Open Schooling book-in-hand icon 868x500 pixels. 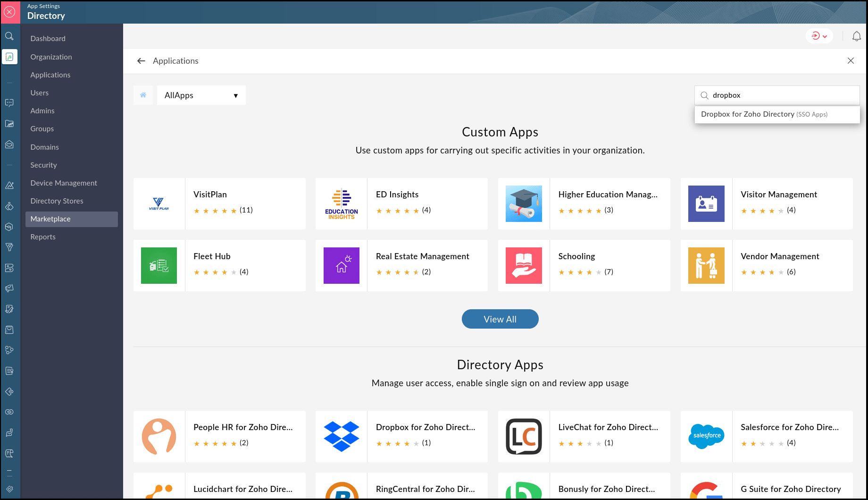[524, 266]
